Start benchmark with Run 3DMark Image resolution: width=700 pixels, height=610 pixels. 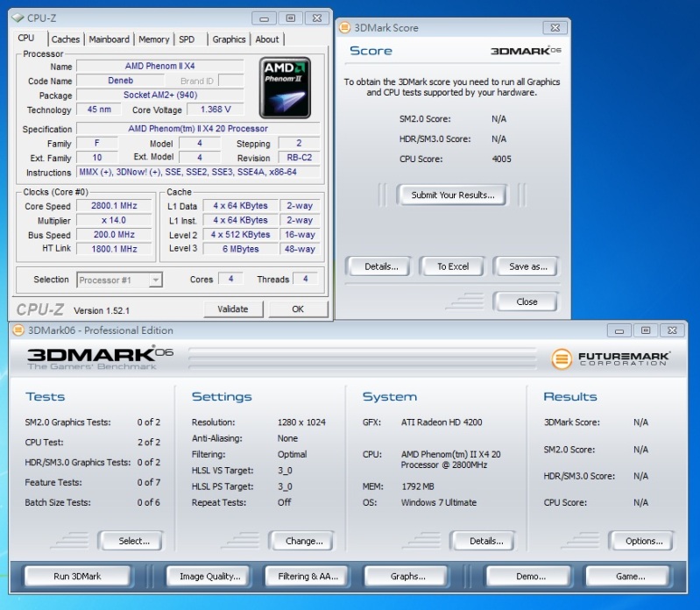point(77,576)
